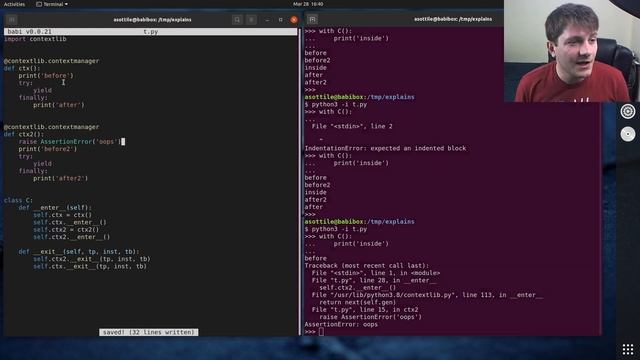Viewport: 640px width, 360px height.
Task: Minimize the left terminal window
Action: [267, 20]
